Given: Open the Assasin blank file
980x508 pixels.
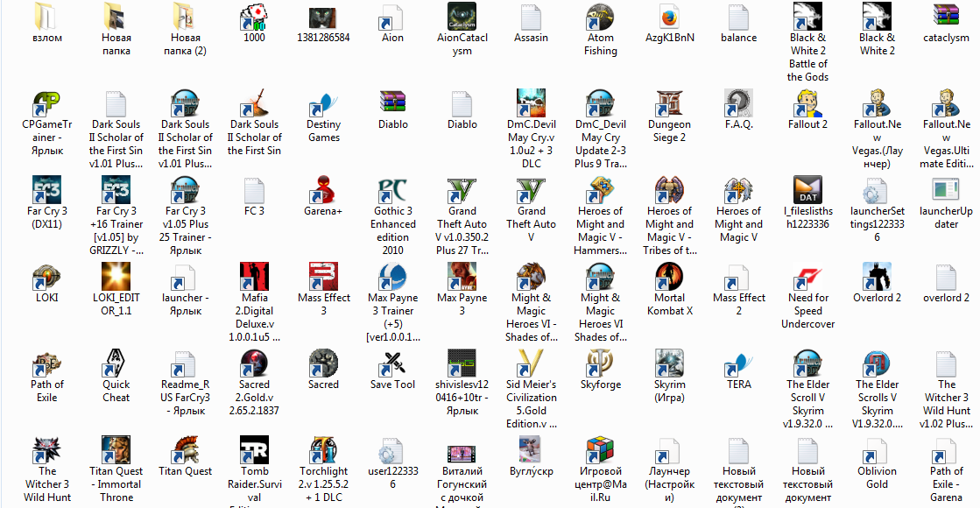Looking at the screenshot, I should coord(532,17).
